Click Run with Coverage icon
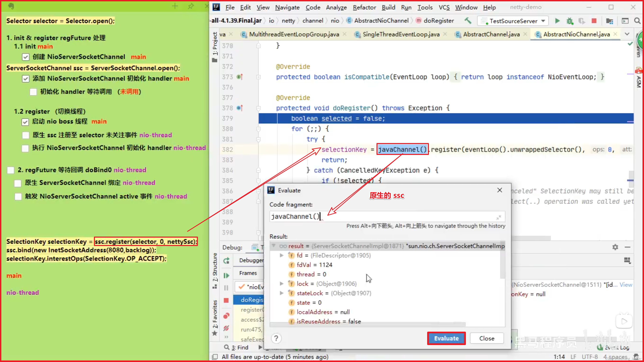The width and height of the screenshot is (644, 362). (x=582, y=21)
